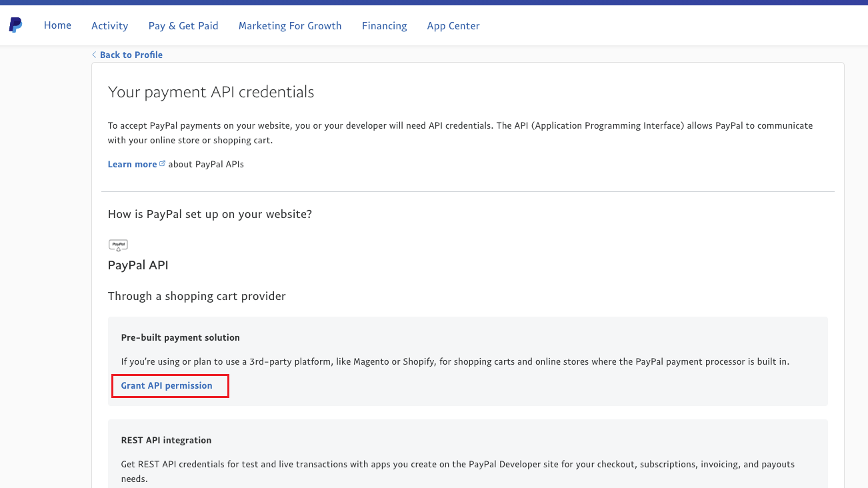This screenshot has height=488, width=868.
Task: Click the back chevron beside Back to Profile
Action: coord(94,55)
